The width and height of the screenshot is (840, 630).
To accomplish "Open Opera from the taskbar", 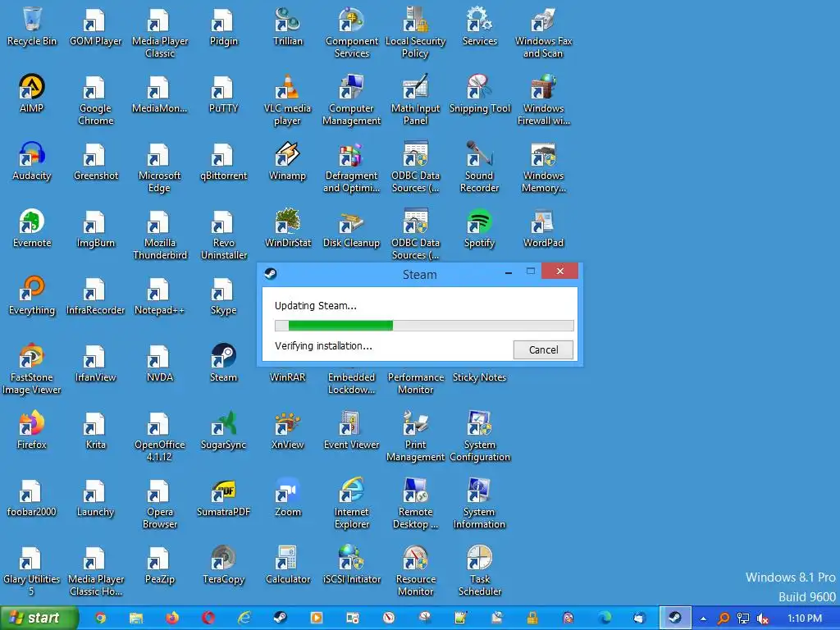I will pos(208,619).
